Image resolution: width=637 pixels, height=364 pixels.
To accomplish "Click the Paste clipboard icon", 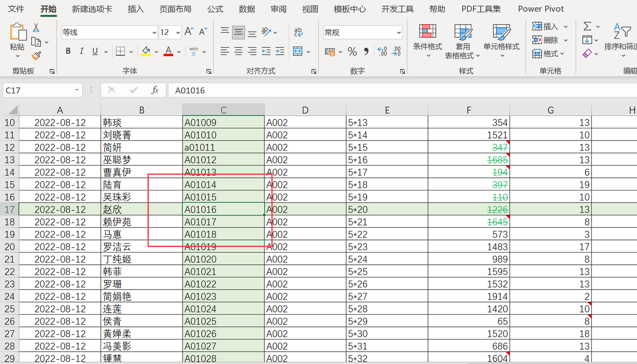I will (18, 31).
